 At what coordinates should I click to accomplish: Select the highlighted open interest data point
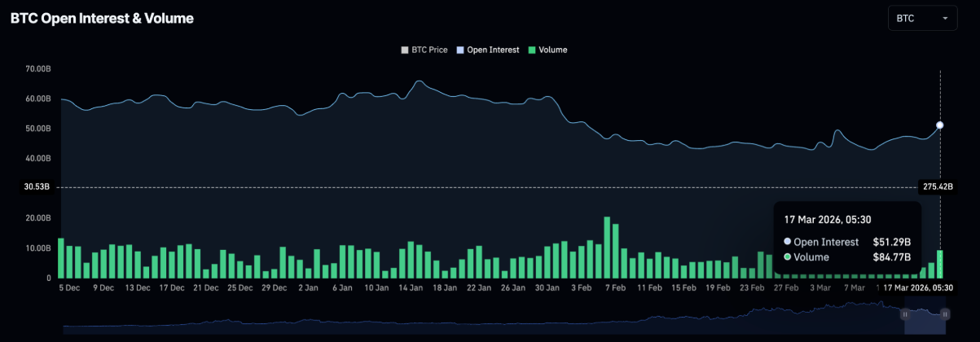click(x=940, y=125)
